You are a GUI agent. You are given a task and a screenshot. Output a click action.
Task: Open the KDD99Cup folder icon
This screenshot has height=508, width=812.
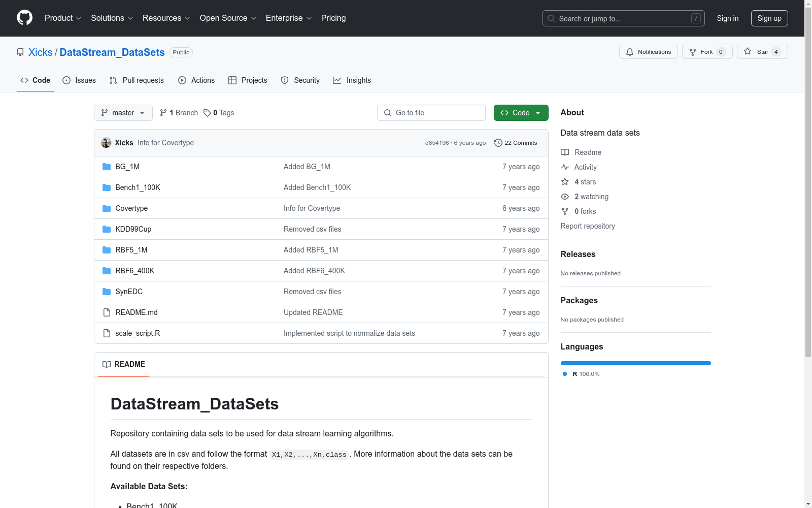(x=107, y=229)
